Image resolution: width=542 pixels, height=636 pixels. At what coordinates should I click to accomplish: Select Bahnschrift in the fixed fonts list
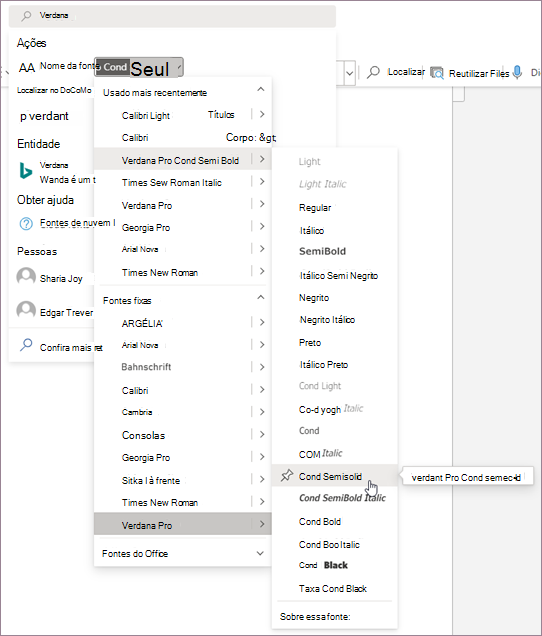(x=146, y=367)
